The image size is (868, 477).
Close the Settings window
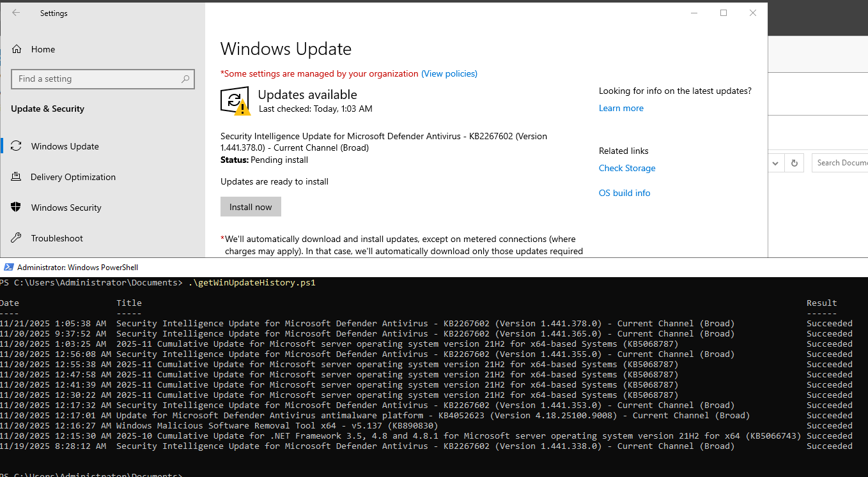pyautogui.click(x=753, y=13)
